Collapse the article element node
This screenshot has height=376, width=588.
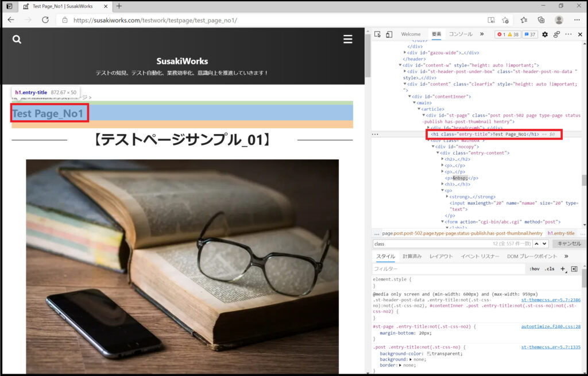419,109
